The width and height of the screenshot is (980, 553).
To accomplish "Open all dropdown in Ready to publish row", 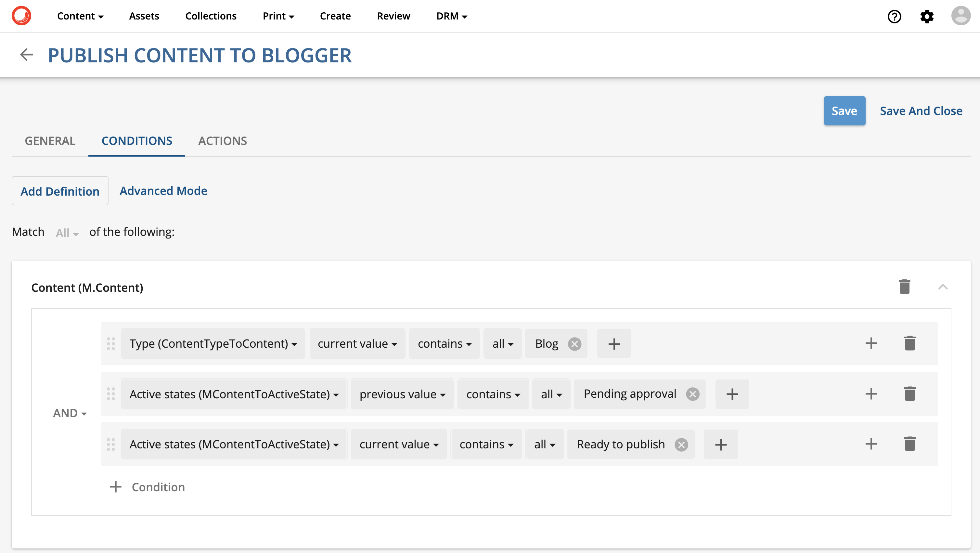I will point(544,444).
